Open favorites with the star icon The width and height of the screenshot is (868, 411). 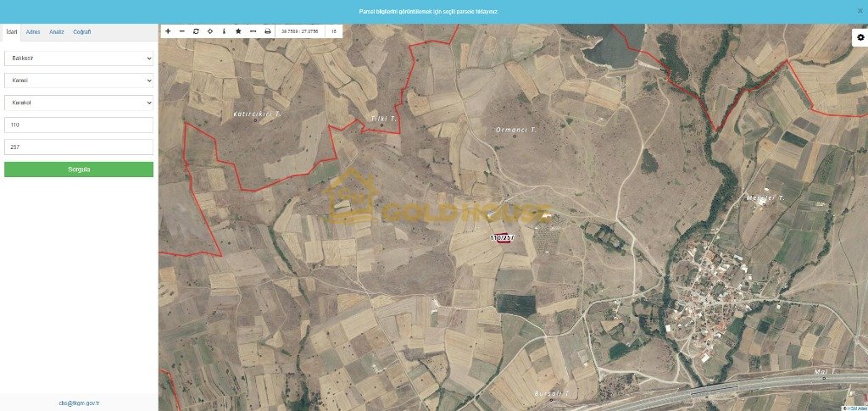[238, 31]
